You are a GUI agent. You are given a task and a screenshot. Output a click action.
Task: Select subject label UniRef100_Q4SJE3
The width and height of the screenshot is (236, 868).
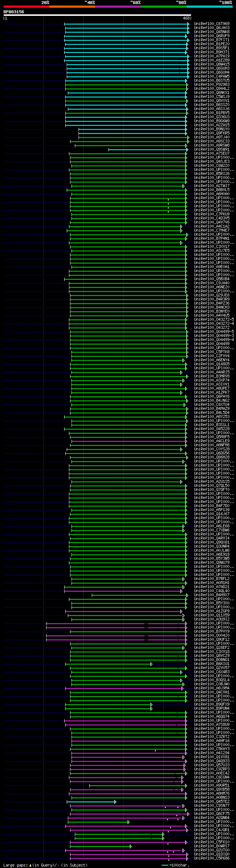(x=212, y=161)
